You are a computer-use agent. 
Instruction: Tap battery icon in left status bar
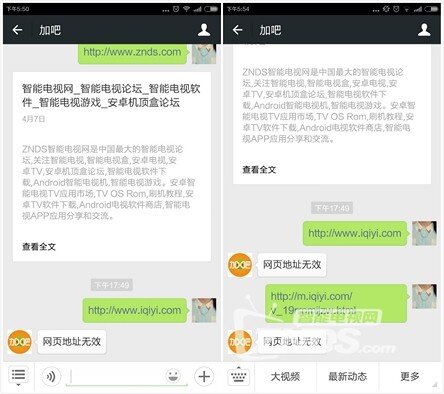click(211, 9)
